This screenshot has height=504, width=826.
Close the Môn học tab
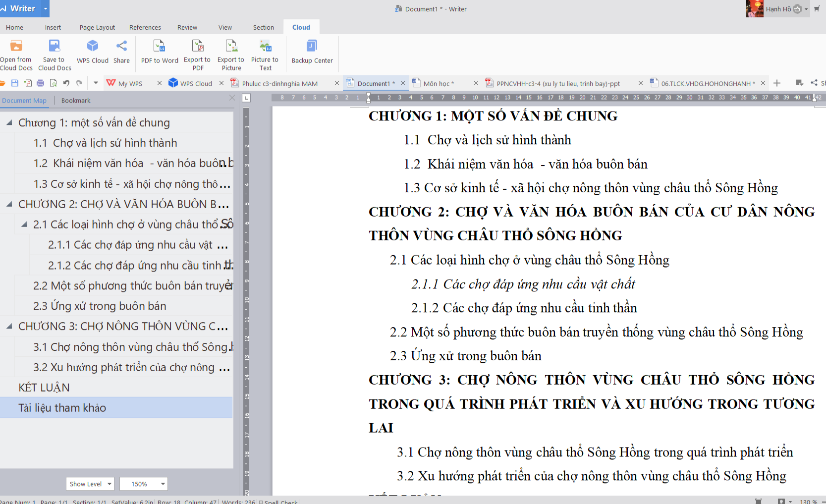click(476, 83)
